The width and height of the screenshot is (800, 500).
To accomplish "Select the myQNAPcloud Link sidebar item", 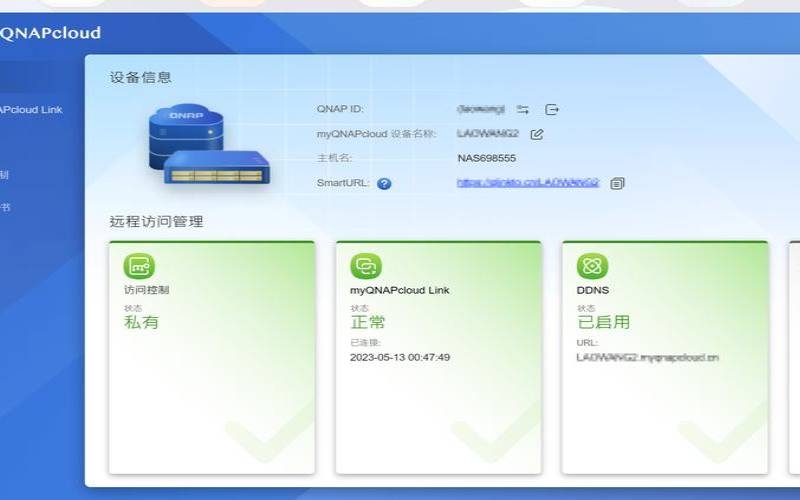I will click(x=31, y=110).
